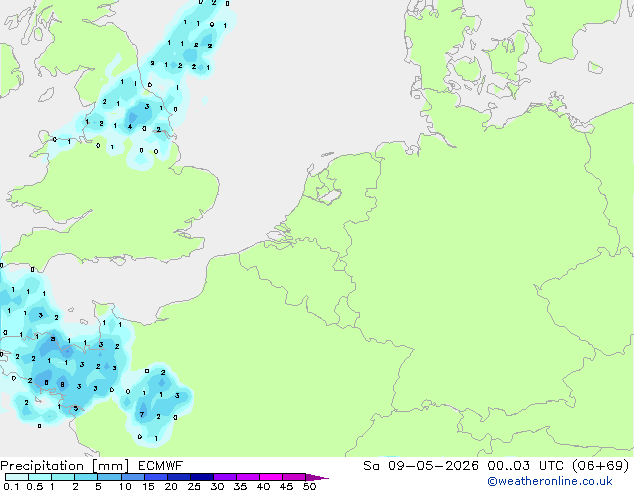Screen dimensions: 634x490
Task: Click the '7' precipitation value over France
Action: (x=142, y=414)
